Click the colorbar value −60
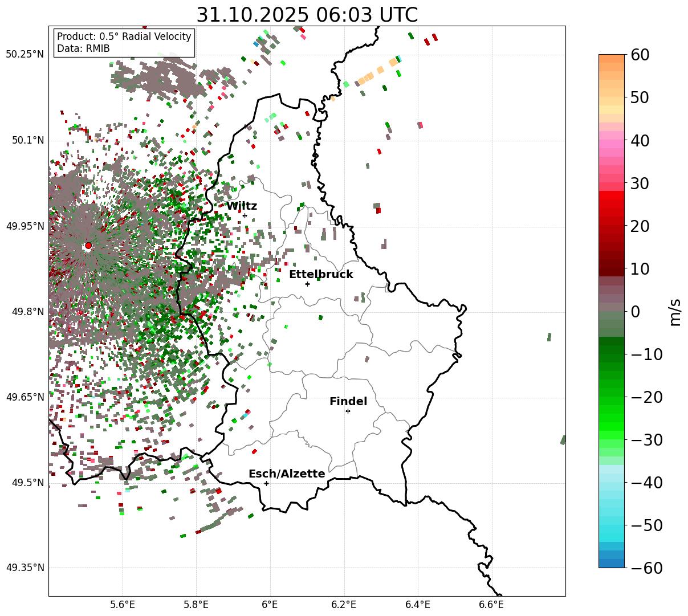The image size is (688, 616). click(646, 568)
